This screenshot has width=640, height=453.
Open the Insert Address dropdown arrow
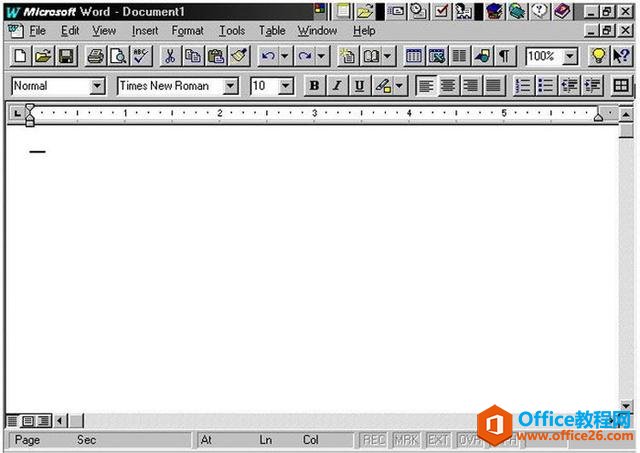click(x=388, y=56)
